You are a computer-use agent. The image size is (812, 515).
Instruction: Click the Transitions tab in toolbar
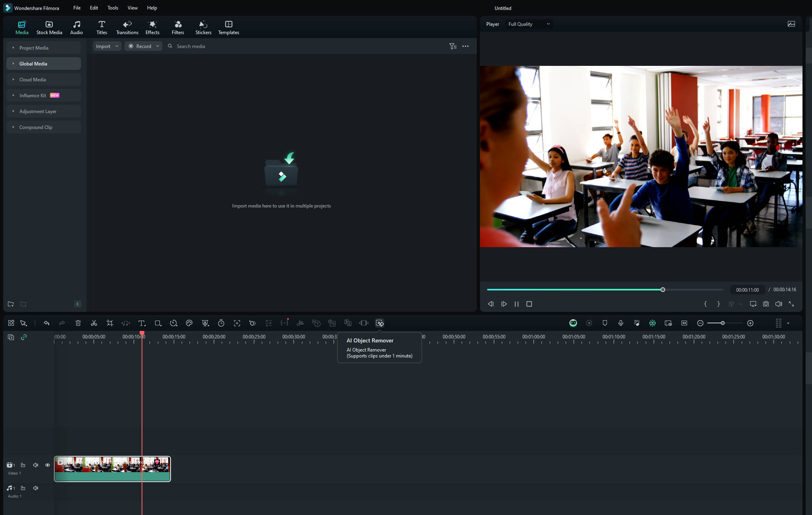(126, 27)
